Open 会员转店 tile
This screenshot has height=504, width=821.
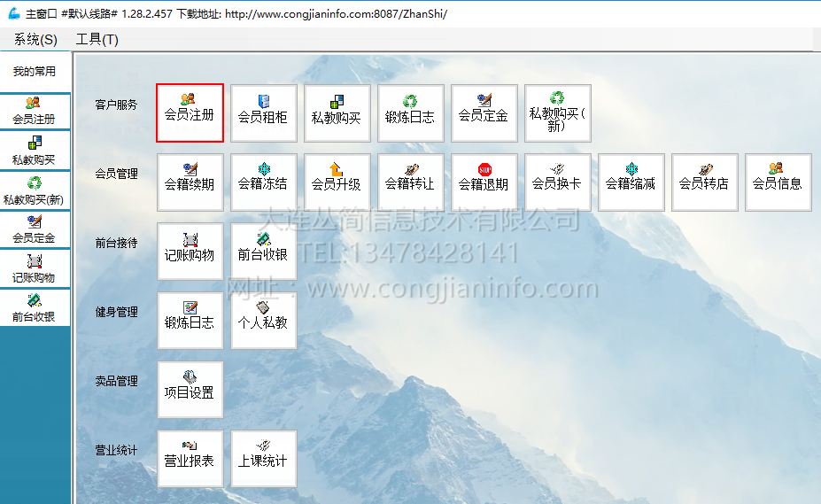(x=705, y=182)
